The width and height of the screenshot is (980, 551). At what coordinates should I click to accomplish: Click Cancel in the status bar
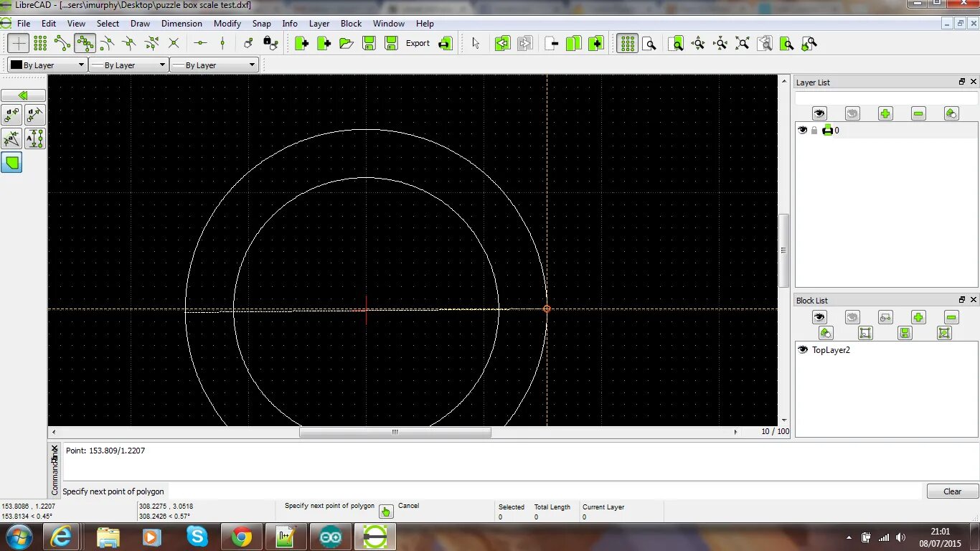pyautogui.click(x=408, y=506)
